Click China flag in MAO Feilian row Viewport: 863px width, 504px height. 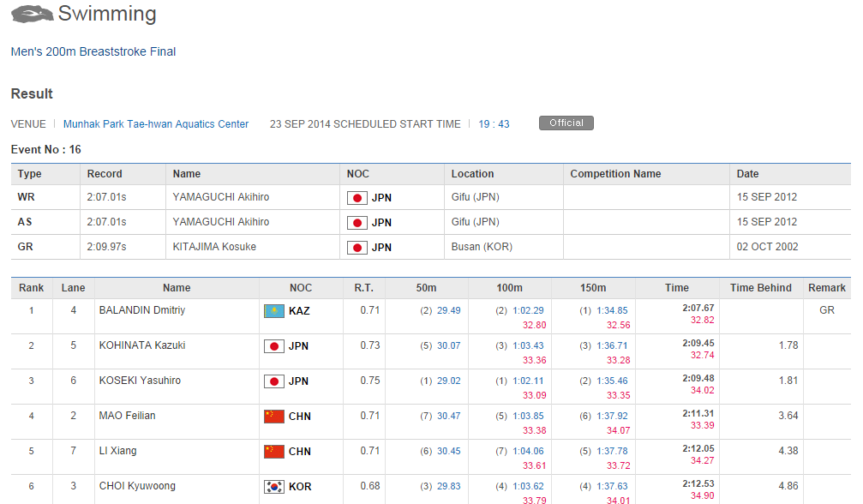pyautogui.click(x=273, y=417)
